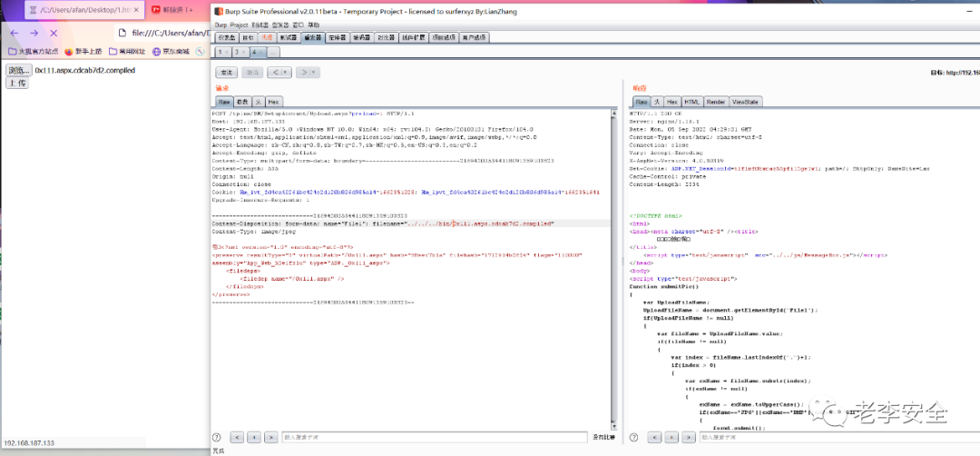
Task: Open the Burp menu
Action: click(x=220, y=25)
